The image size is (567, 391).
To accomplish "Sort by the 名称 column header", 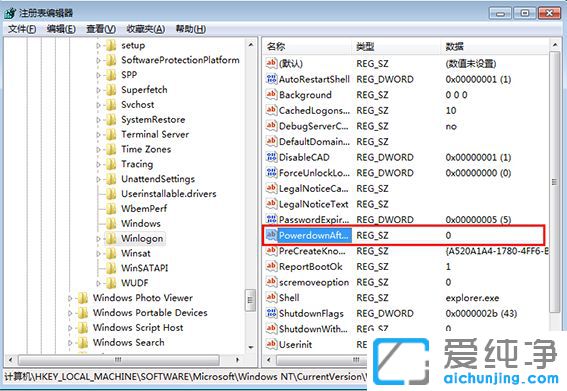I will [276, 46].
